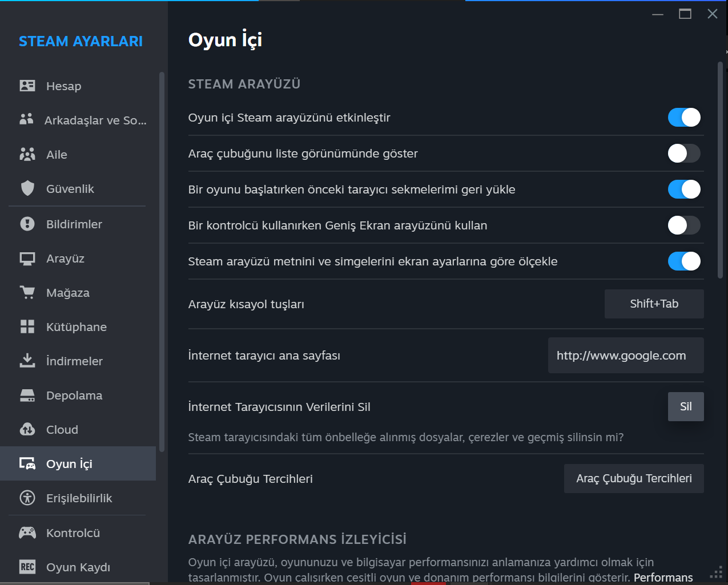Viewport: 728px width, 585px height.
Task: Click the Arayüz kısayol tuşları label
Action: pyautogui.click(x=246, y=304)
